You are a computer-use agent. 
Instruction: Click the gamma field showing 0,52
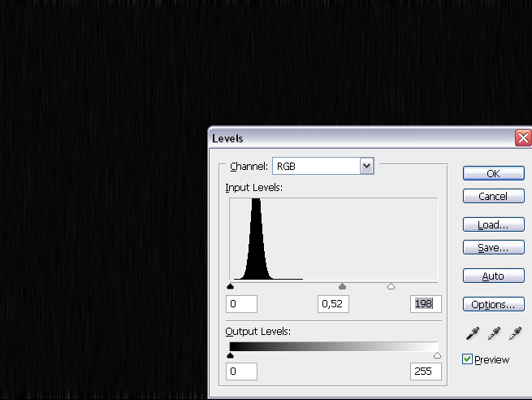(333, 303)
